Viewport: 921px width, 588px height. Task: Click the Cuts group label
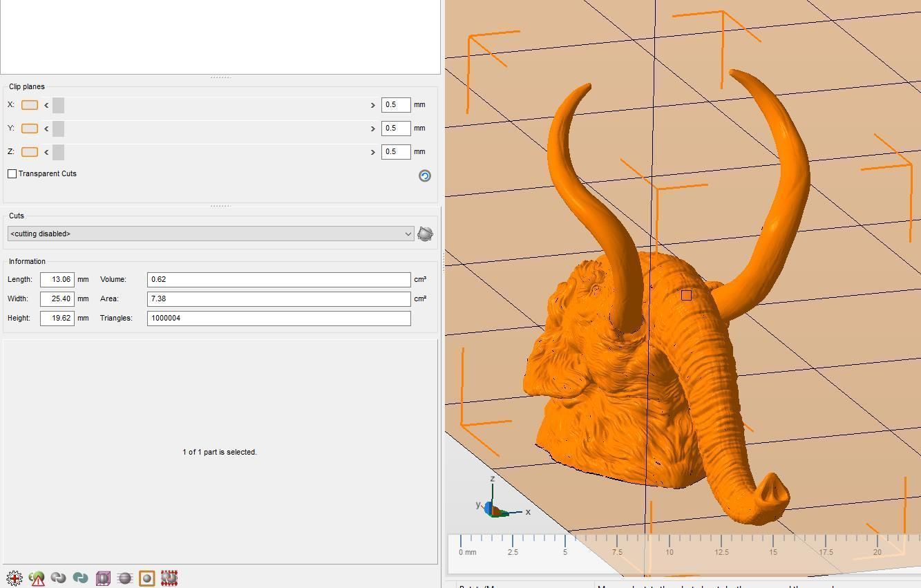pos(17,216)
